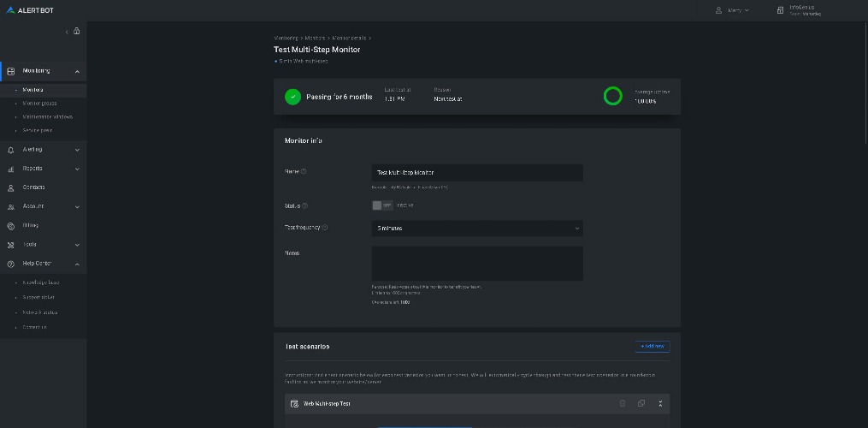Click the Monitors breadcrumb link
The height and width of the screenshot is (428, 868).
pos(315,38)
